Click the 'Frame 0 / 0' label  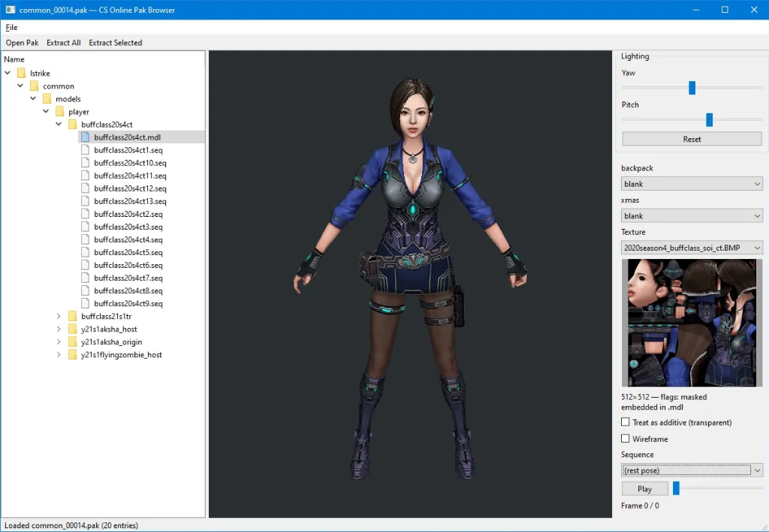[x=640, y=506]
